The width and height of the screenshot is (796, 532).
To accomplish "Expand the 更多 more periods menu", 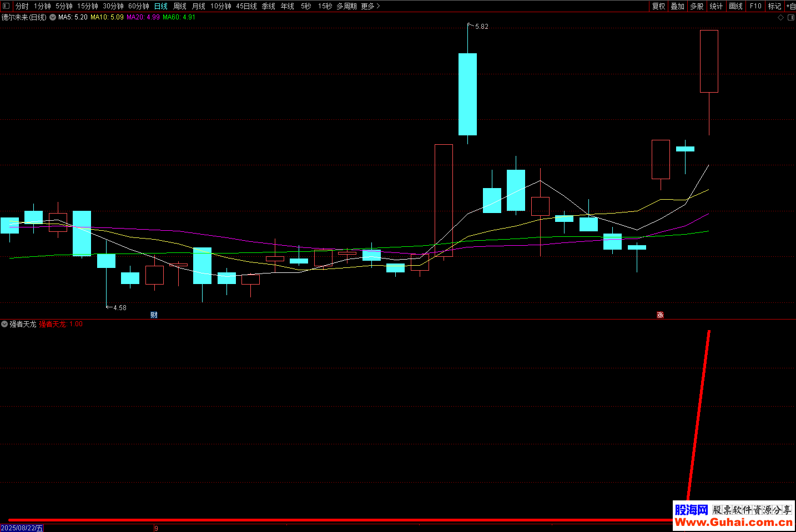I will click(370, 6).
